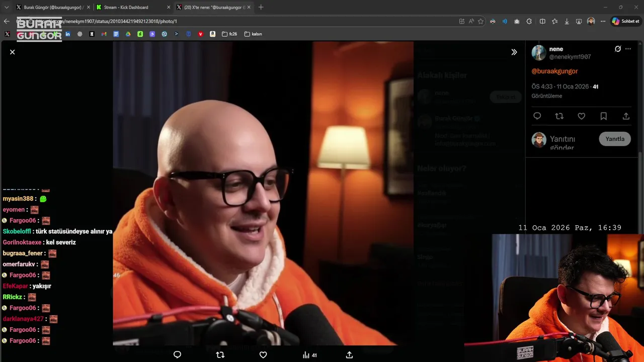Open the profile name nene

pyautogui.click(x=556, y=49)
